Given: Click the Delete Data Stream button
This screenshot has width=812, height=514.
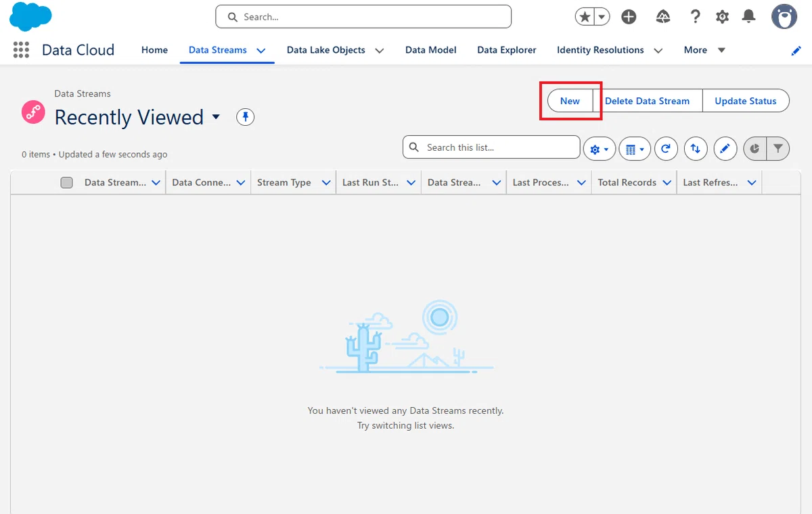Looking at the screenshot, I should click(647, 101).
